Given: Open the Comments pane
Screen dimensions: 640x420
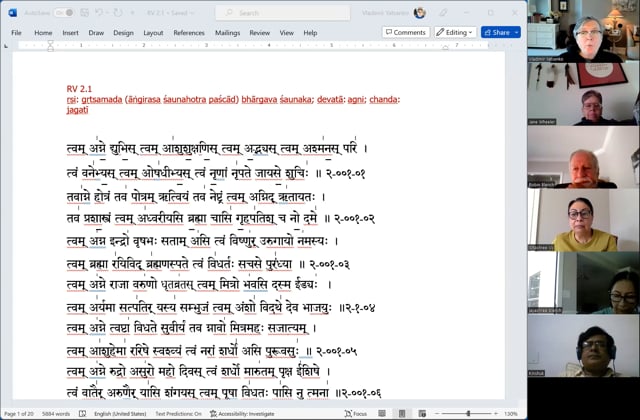Looking at the screenshot, I should click(406, 32).
